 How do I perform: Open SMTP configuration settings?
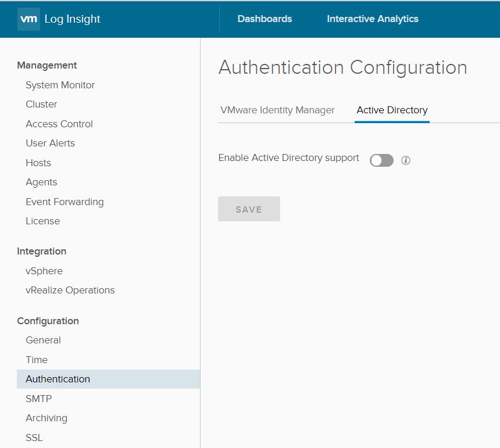(x=38, y=399)
